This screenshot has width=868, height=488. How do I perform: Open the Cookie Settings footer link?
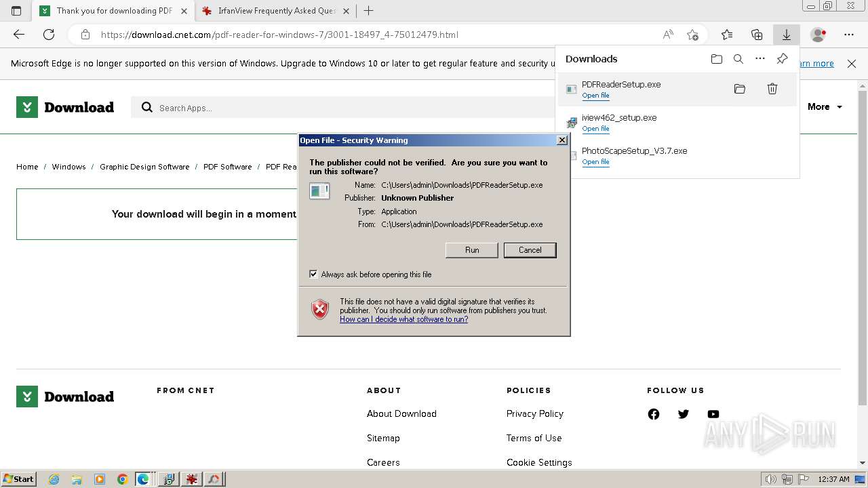[x=539, y=463]
